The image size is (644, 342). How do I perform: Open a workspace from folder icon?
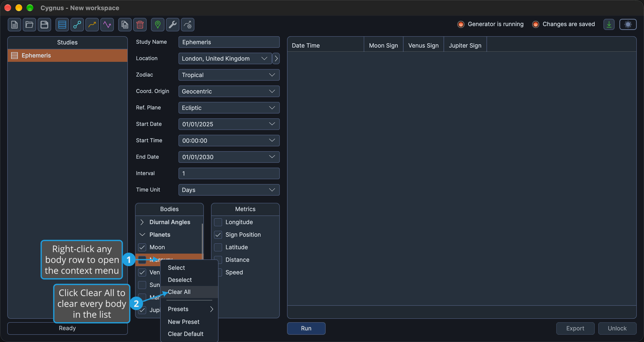click(29, 25)
